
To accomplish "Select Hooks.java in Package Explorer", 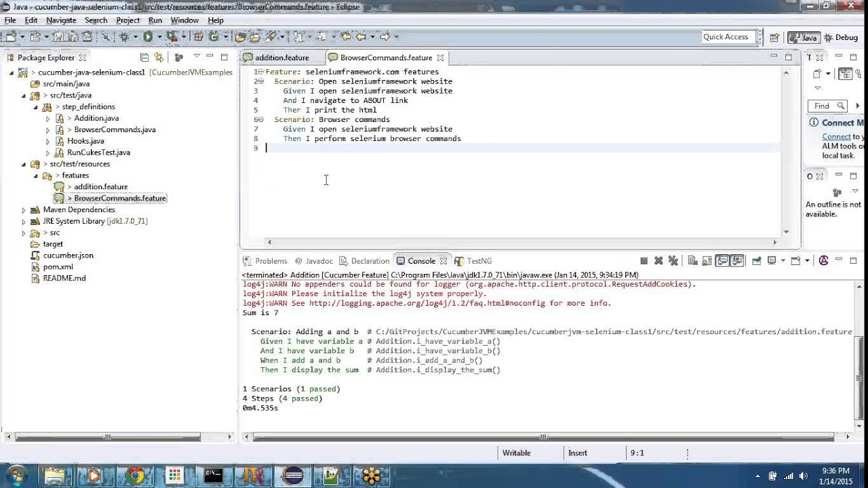I will click(85, 141).
